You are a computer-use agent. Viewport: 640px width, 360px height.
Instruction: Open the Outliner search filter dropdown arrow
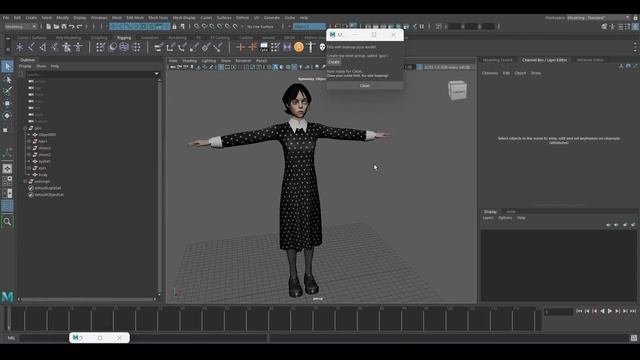(x=157, y=74)
